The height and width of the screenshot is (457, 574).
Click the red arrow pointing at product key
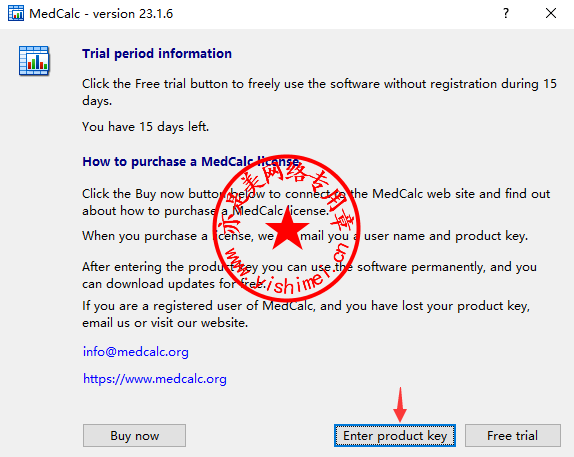(400, 405)
